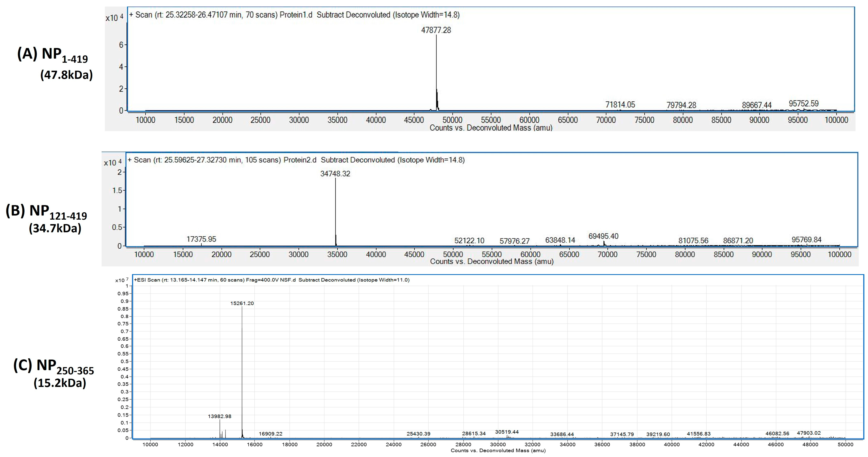The image size is (868, 457).
Task: Click the 89667.44 label in panel A
Action: pos(756,105)
